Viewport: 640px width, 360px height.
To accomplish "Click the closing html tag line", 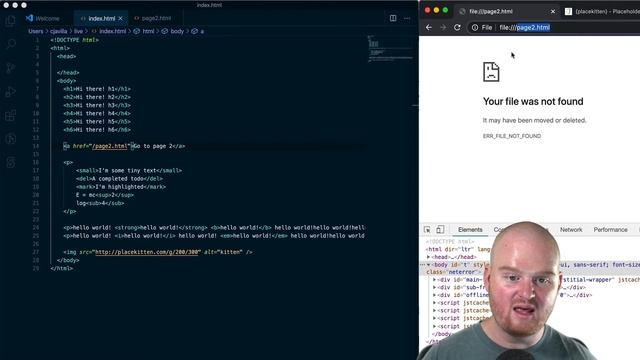I will [x=62, y=269].
